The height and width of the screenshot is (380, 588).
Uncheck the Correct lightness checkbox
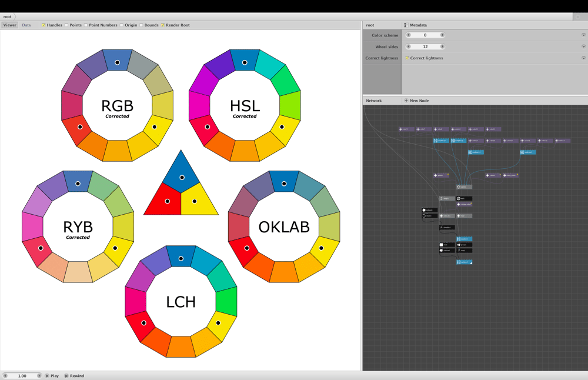pyautogui.click(x=407, y=58)
